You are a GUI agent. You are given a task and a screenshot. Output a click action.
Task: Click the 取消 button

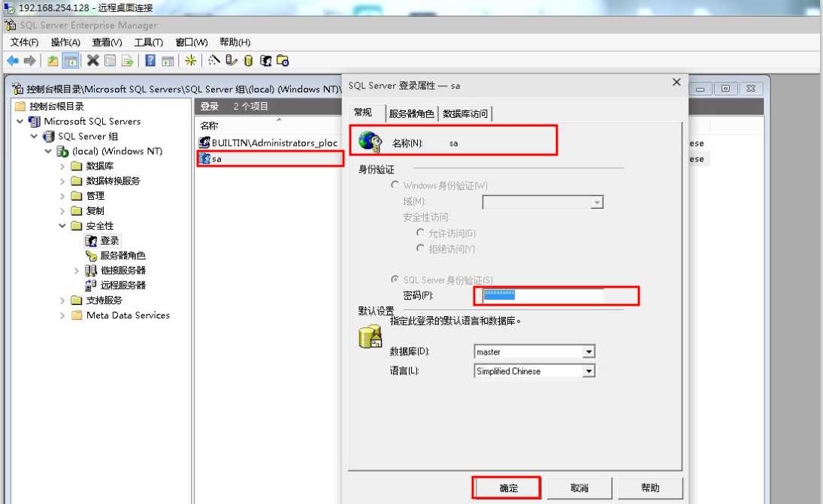(x=579, y=487)
